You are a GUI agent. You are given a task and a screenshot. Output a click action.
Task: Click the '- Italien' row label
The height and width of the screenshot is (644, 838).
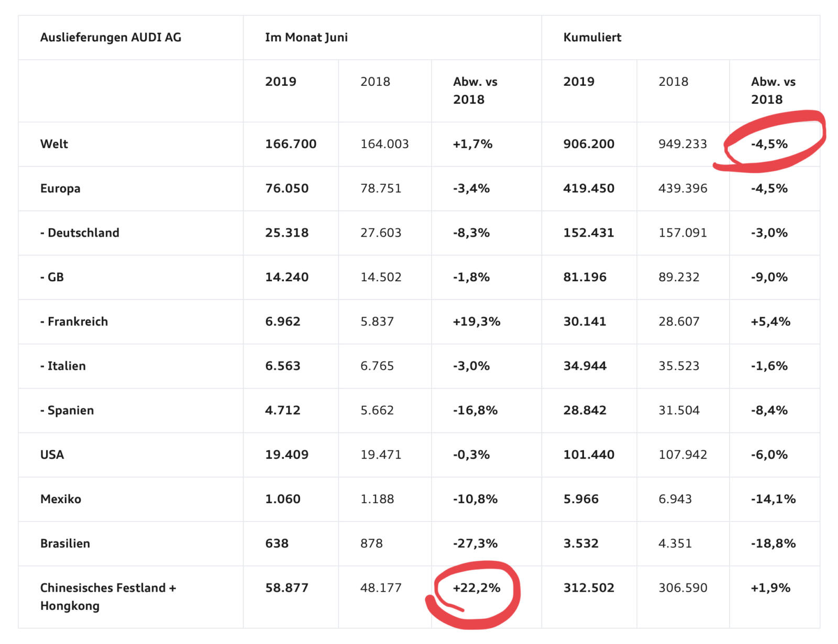click(x=63, y=366)
